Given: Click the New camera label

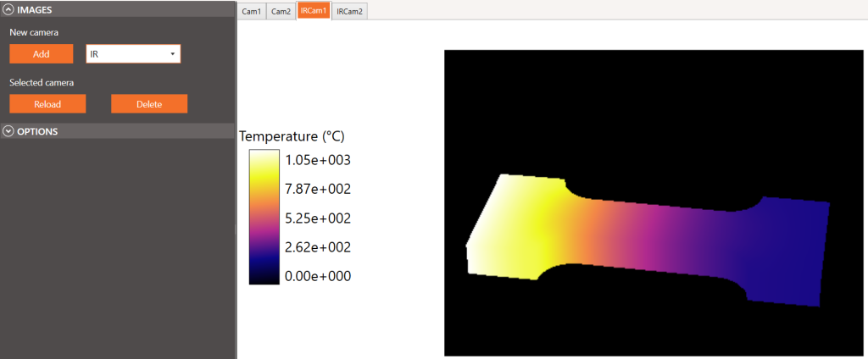Looking at the screenshot, I should (34, 33).
